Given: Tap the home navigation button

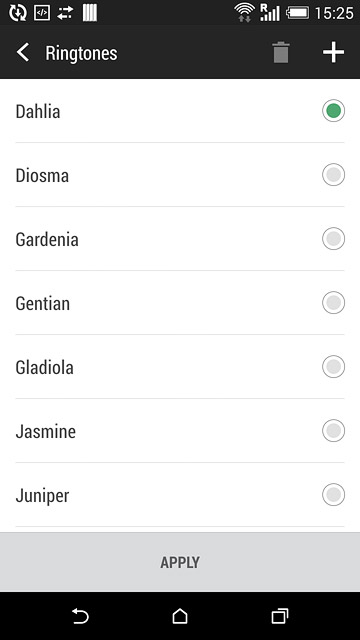Looking at the screenshot, I should tap(180, 616).
